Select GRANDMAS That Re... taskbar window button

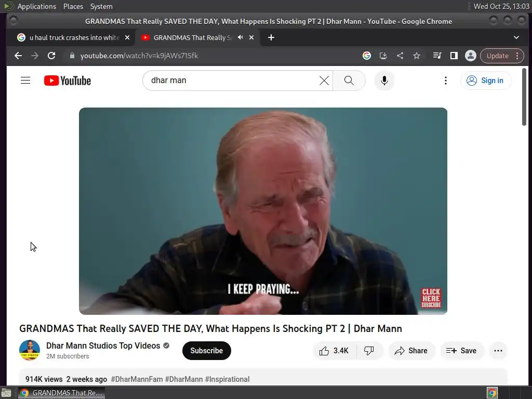click(x=62, y=393)
